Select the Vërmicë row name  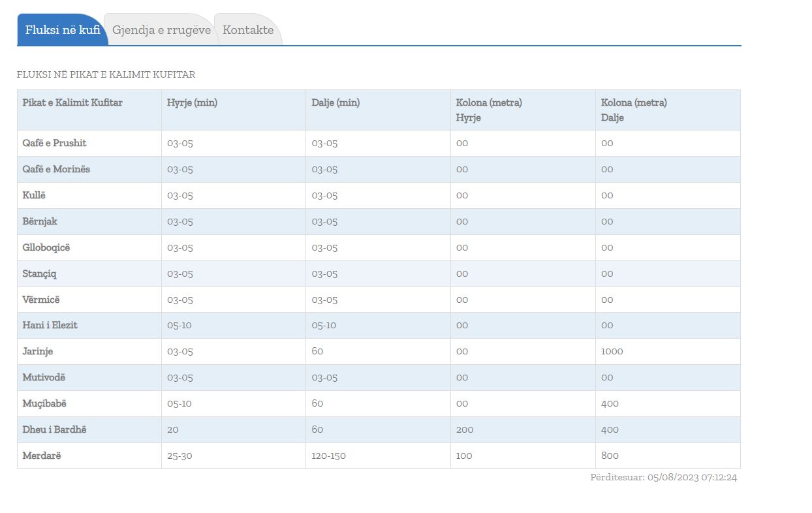40,300
